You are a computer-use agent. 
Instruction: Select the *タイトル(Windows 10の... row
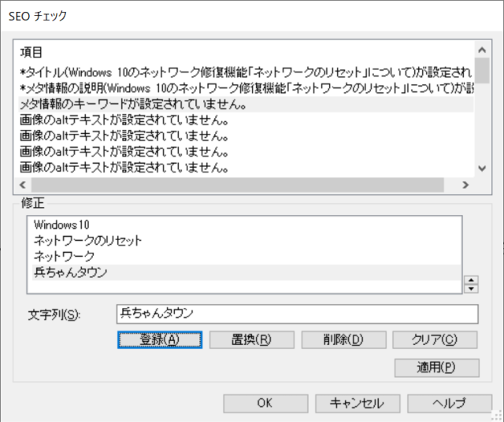[x=246, y=72]
